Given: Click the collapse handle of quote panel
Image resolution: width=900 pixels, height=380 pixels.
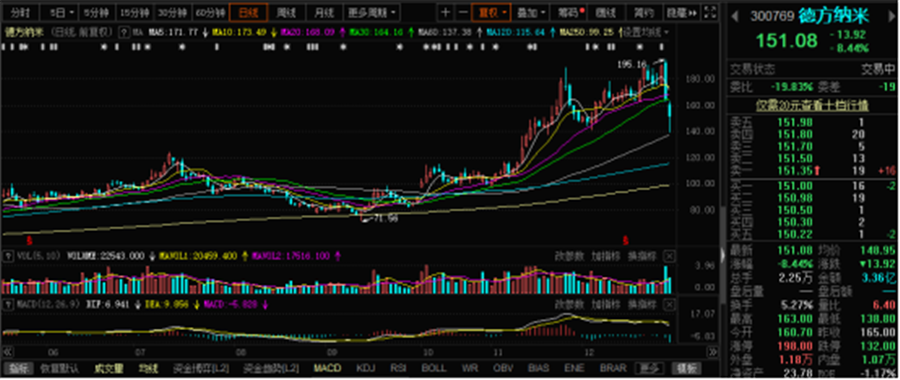Looking at the screenshot, I should (x=723, y=253).
